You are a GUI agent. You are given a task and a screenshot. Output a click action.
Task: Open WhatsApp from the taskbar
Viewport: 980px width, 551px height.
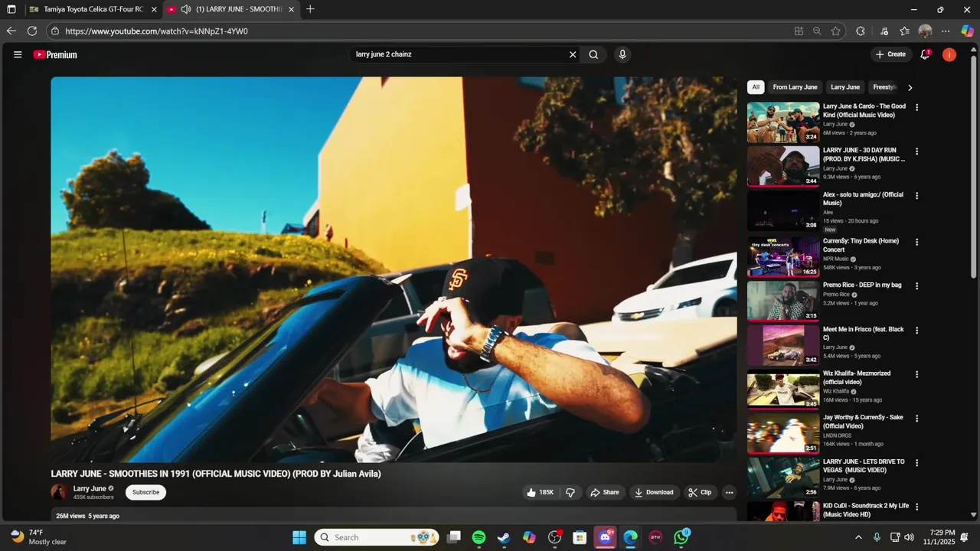681,537
